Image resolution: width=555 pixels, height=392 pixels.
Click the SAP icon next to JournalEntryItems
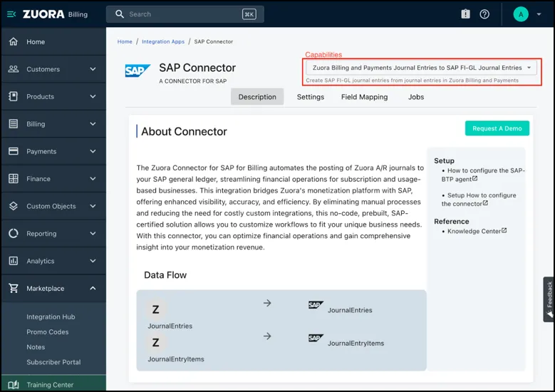316,338
